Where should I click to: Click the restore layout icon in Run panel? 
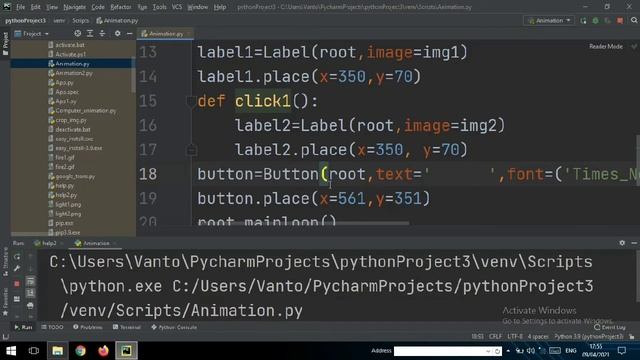pyautogui.click(x=17, y=299)
